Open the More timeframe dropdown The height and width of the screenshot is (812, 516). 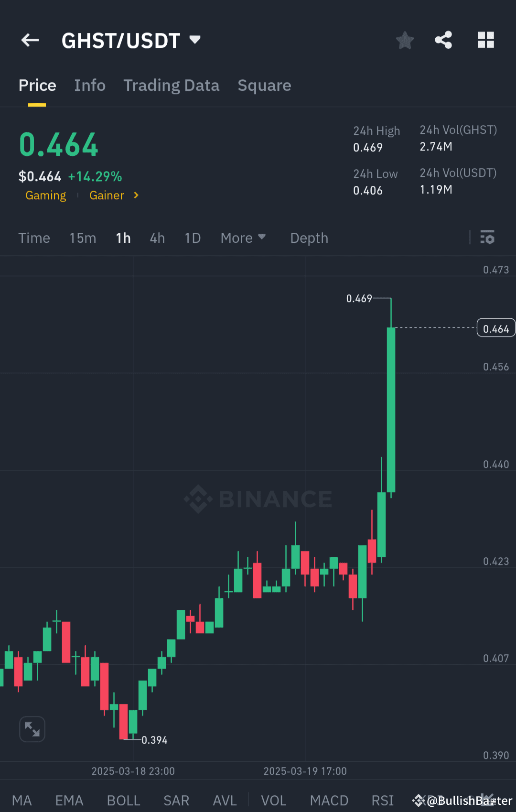click(243, 238)
